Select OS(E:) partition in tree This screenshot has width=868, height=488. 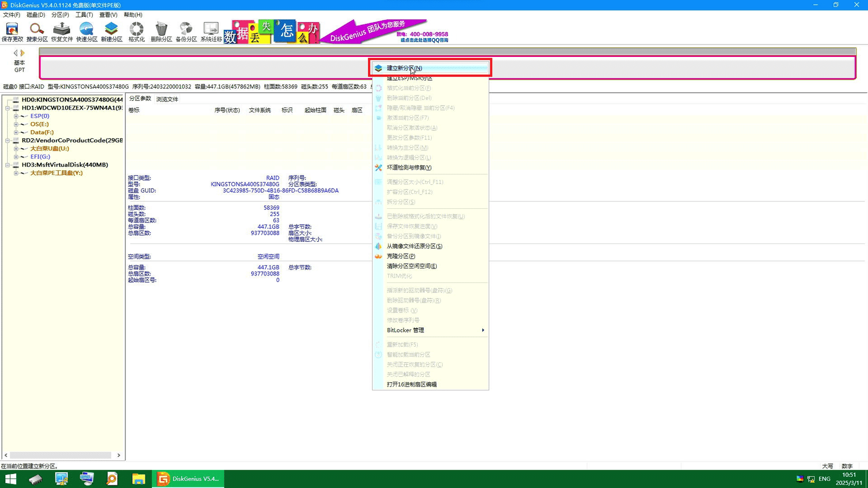[x=40, y=124]
